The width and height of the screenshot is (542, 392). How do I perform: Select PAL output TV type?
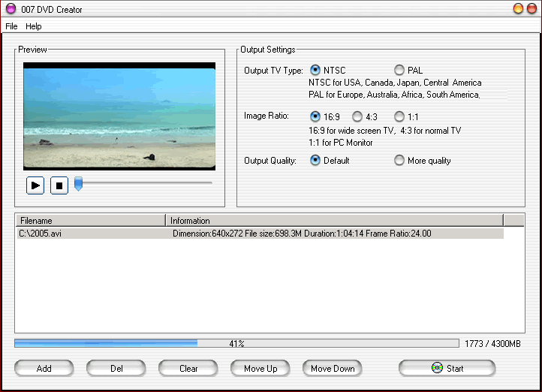[x=399, y=70]
